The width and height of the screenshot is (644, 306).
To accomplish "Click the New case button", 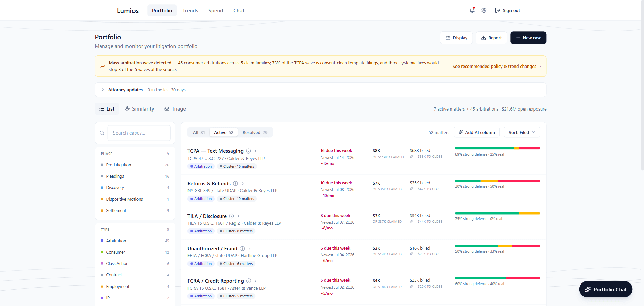I will click(x=528, y=38).
